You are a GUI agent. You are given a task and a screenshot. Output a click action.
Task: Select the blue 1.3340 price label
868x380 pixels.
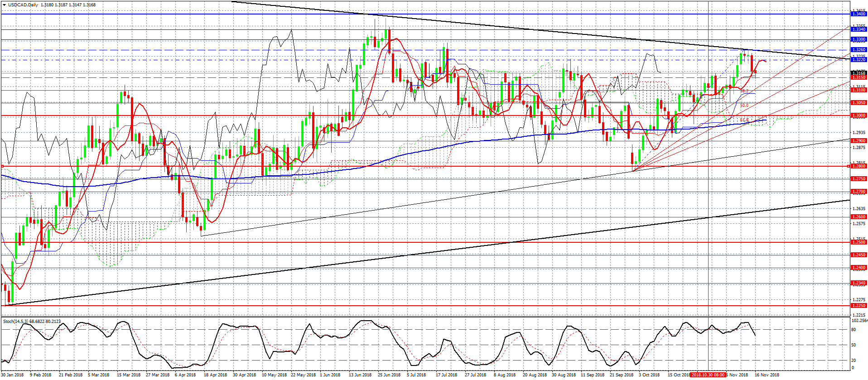(x=858, y=29)
